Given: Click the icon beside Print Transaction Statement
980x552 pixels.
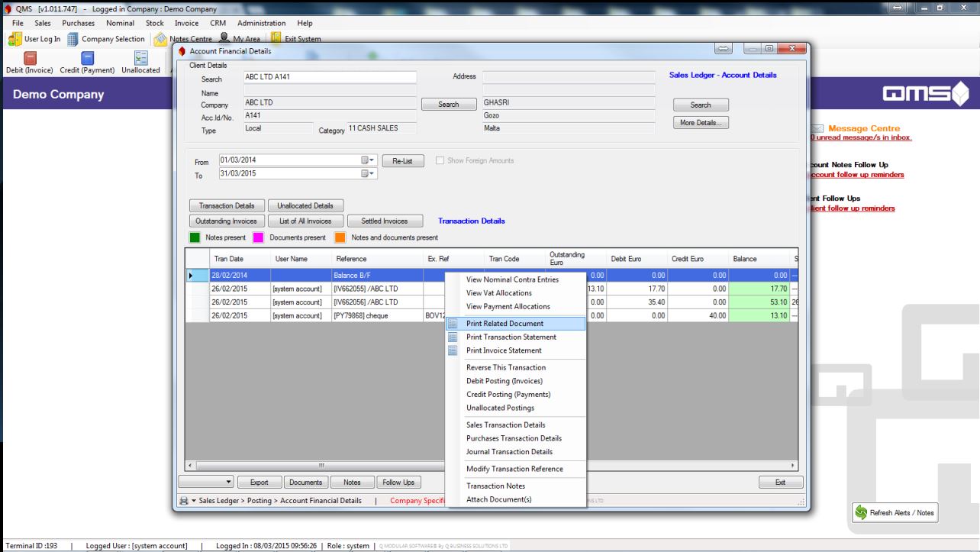Looking at the screenshot, I should (453, 337).
